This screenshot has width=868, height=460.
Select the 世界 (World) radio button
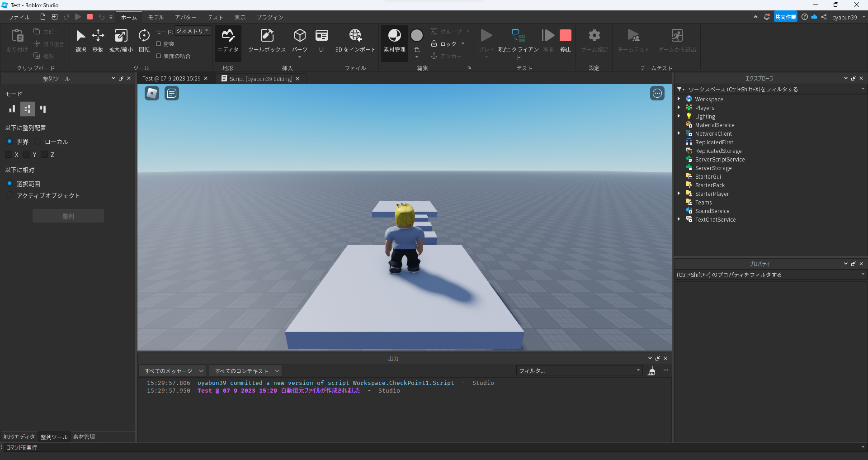click(x=9, y=142)
